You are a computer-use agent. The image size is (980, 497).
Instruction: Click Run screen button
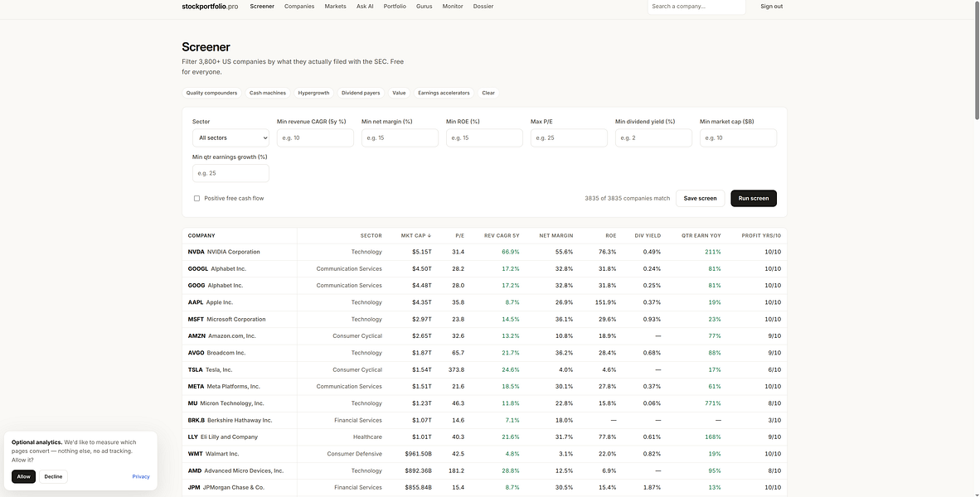tap(754, 199)
